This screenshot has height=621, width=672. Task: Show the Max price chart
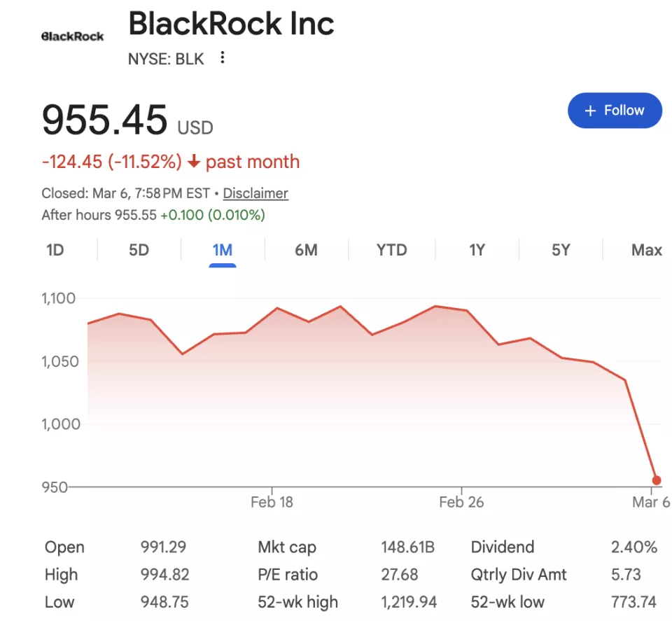pos(646,250)
